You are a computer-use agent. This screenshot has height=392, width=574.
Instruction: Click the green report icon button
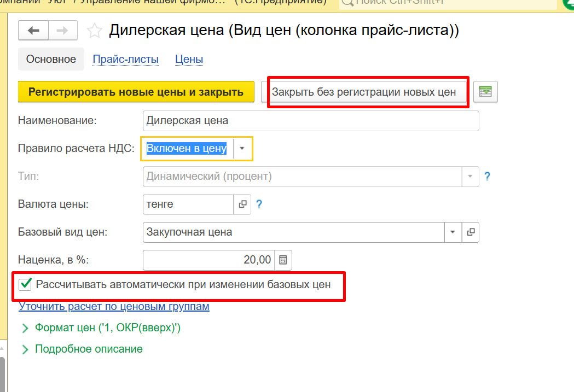485,92
